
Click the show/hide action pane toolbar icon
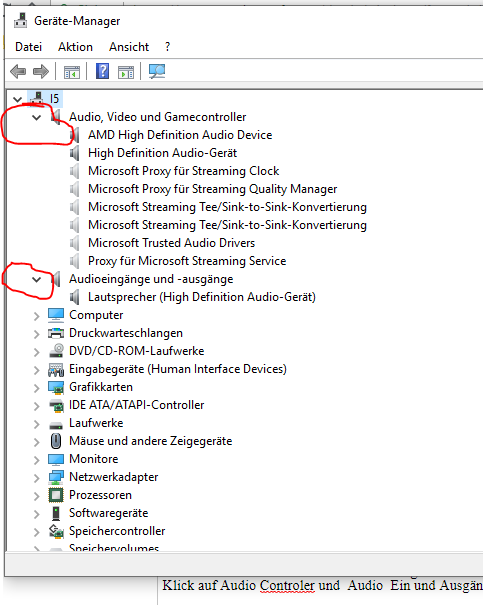pyautogui.click(x=126, y=72)
